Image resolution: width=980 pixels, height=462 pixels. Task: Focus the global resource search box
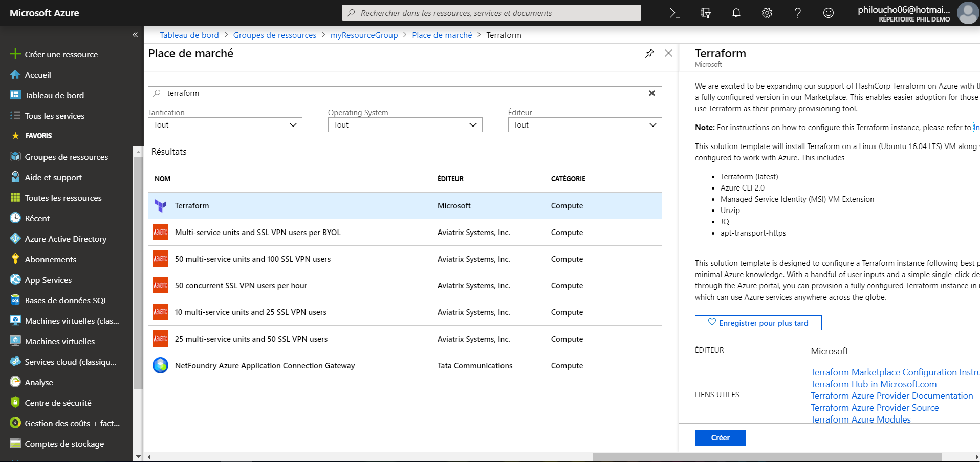[491, 13]
